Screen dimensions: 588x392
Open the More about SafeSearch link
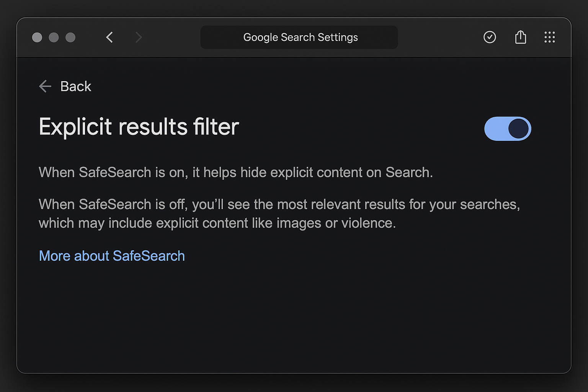[x=111, y=256]
